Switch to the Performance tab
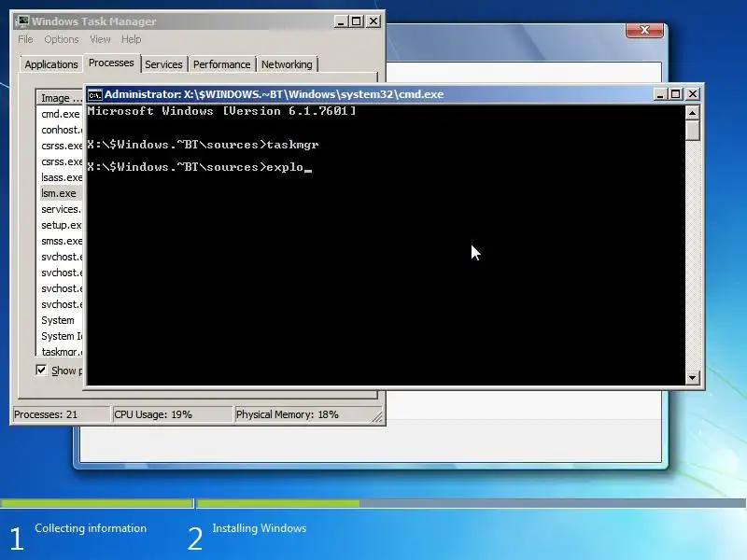This screenshot has width=747, height=560. tap(221, 64)
